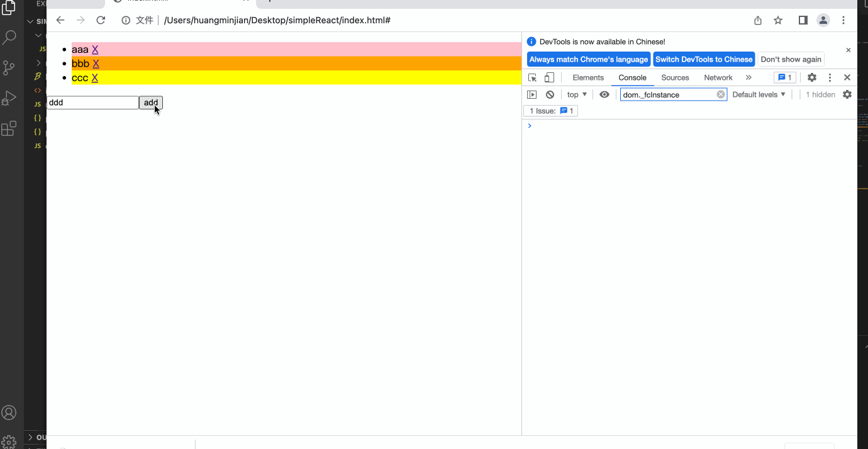Delete the bbb item with its X link
This screenshot has width=868, height=449.
96,64
